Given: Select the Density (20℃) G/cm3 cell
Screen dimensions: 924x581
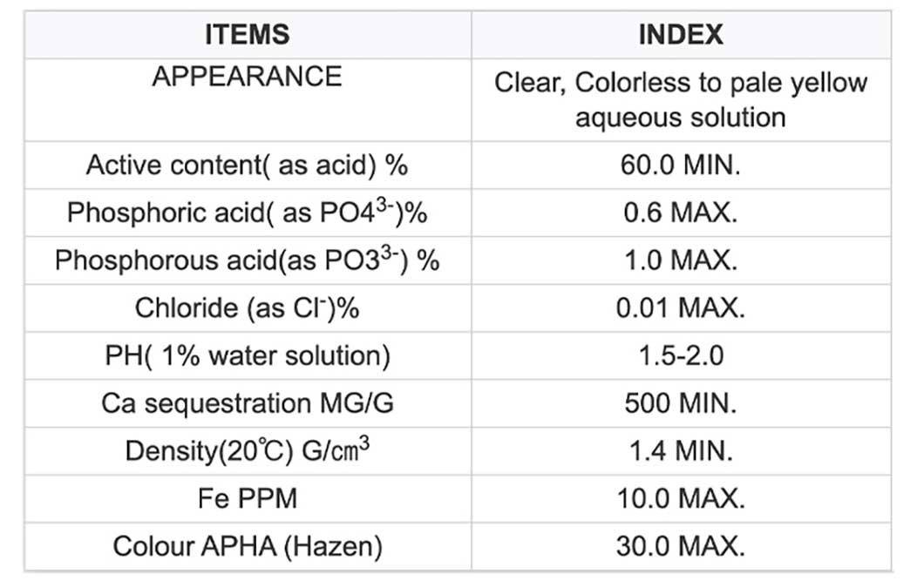Looking at the screenshot, I should click(x=247, y=451).
